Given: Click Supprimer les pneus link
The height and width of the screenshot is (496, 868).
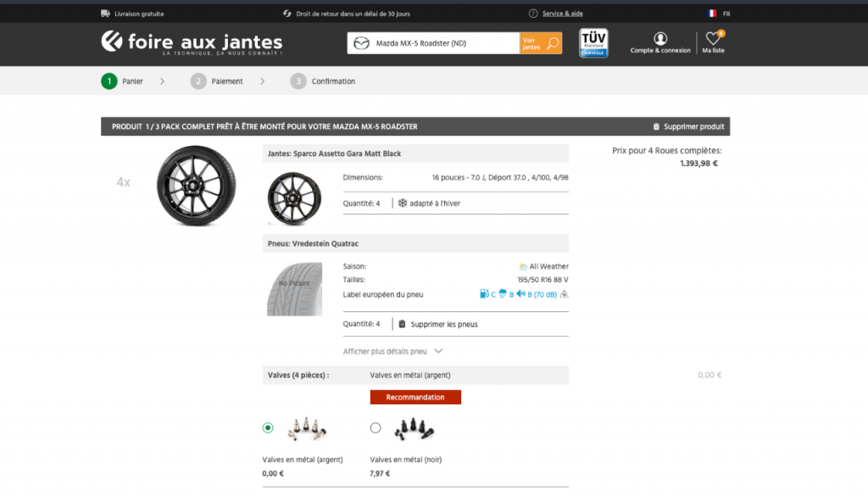Looking at the screenshot, I should 444,325.
